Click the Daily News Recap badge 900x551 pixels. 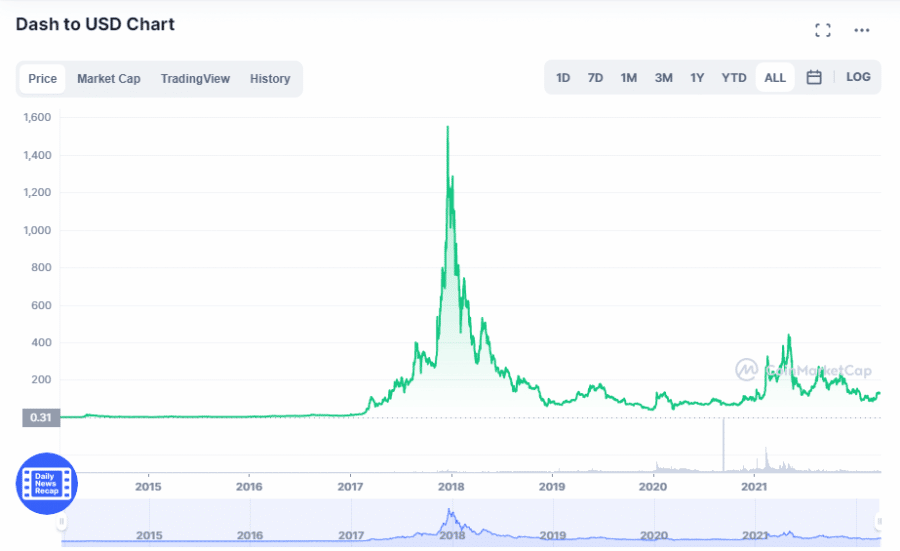click(x=46, y=484)
